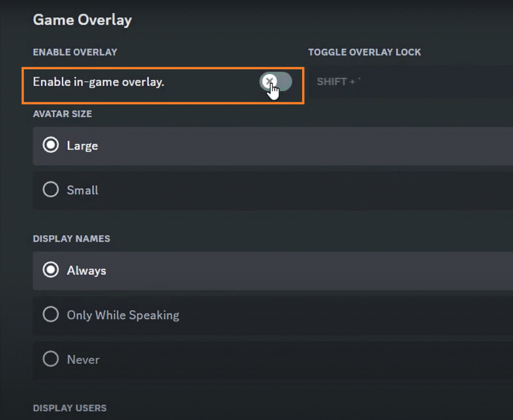The height and width of the screenshot is (420, 513).
Task: Click the TOGGLE OVERLAY LOCK label
Action: pos(364,52)
